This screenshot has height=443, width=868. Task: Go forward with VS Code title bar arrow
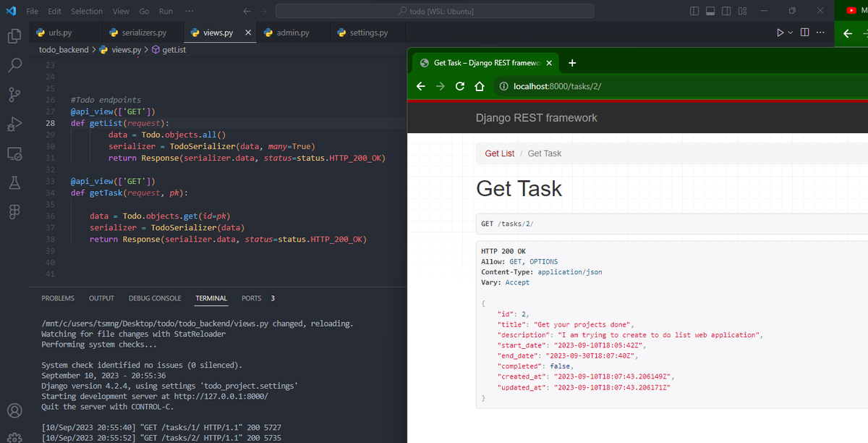pos(263,11)
